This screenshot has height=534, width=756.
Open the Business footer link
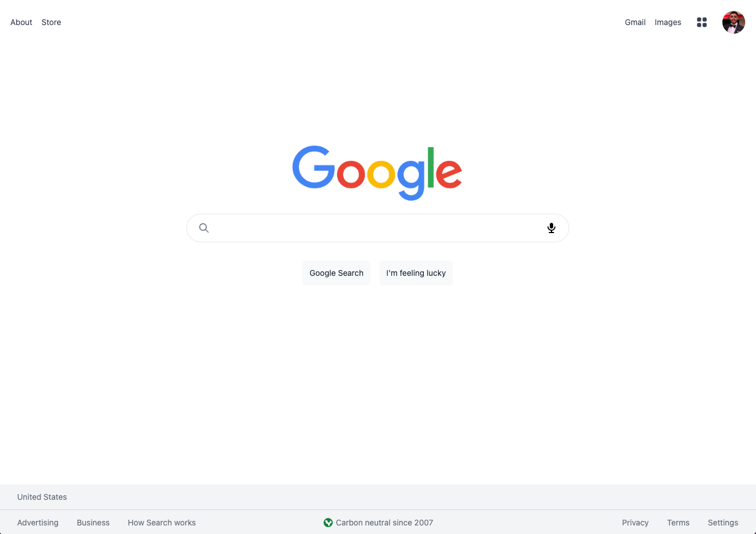pos(93,523)
